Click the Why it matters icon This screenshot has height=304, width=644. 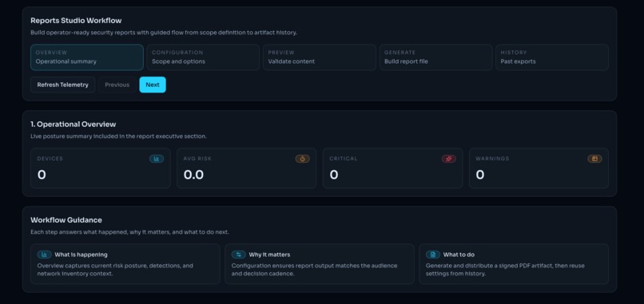(239, 255)
